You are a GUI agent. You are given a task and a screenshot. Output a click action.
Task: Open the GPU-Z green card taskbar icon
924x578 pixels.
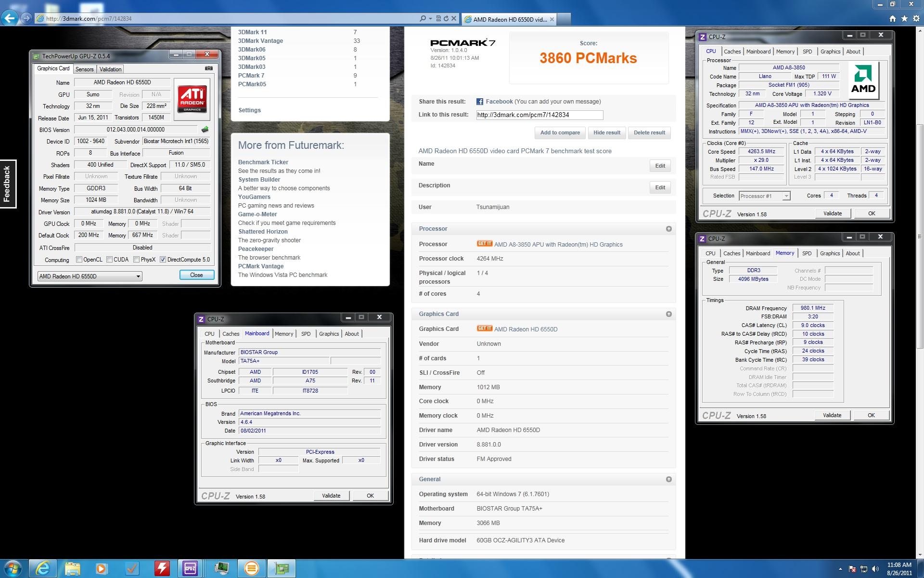pos(282,568)
